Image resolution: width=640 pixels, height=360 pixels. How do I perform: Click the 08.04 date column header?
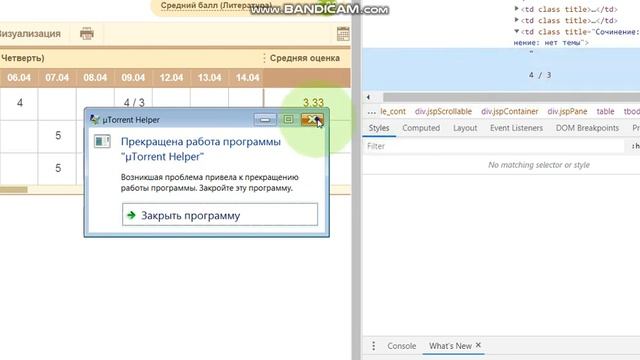[x=95, y=78]
